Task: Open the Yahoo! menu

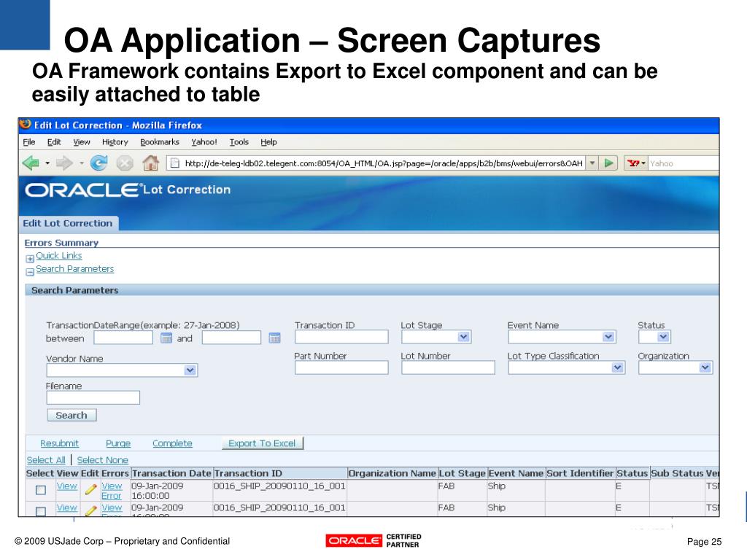Action: pos(204,142)
